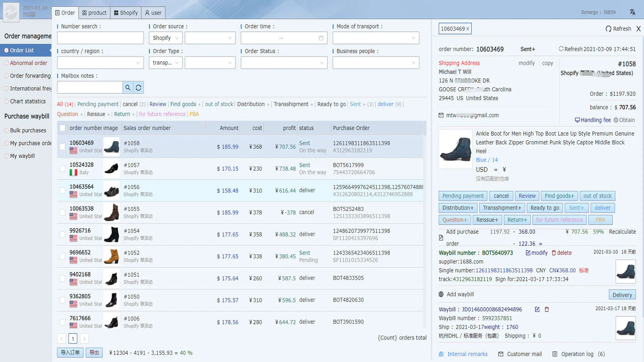644x362 pixels.
Task: Click the Refresh icon in the order detail panel
Action: (x=608, y=29)
